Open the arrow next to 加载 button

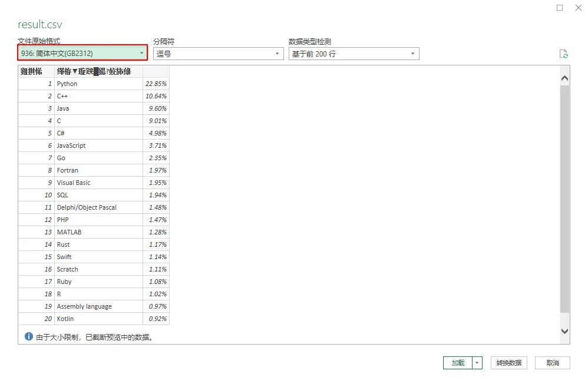[x=478, y=363]
